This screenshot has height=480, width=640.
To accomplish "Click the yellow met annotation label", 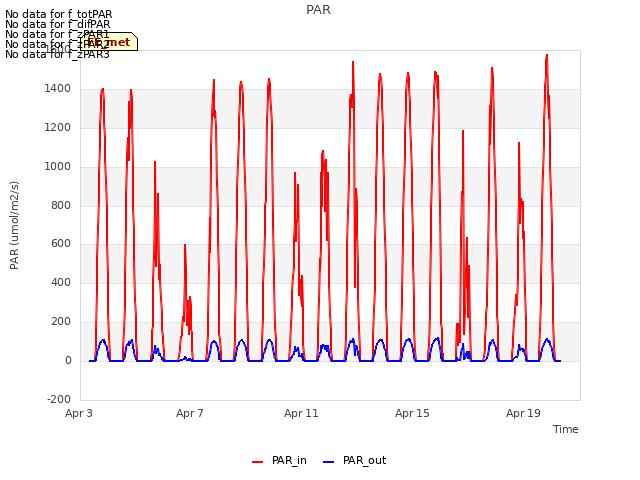I will pos(109,42).
